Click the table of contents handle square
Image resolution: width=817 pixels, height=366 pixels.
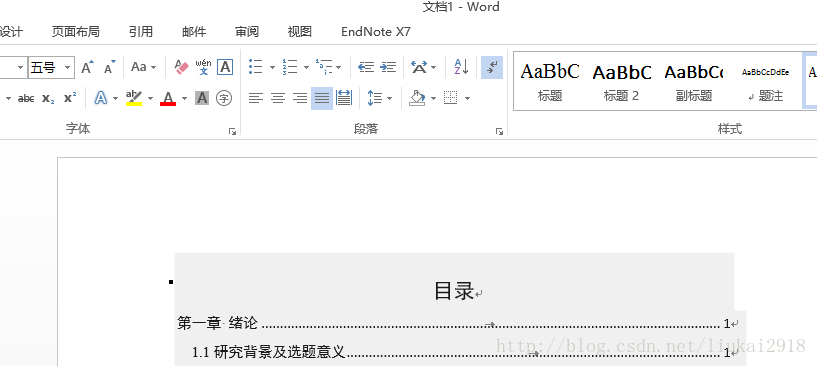(170, 282)
